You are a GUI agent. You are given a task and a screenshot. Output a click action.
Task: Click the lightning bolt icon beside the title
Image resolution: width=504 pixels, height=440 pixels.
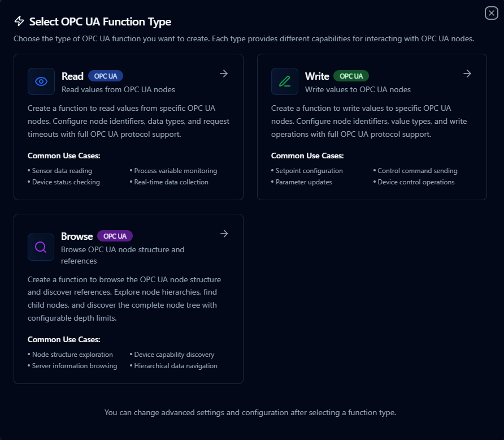[x=18, y=21]
